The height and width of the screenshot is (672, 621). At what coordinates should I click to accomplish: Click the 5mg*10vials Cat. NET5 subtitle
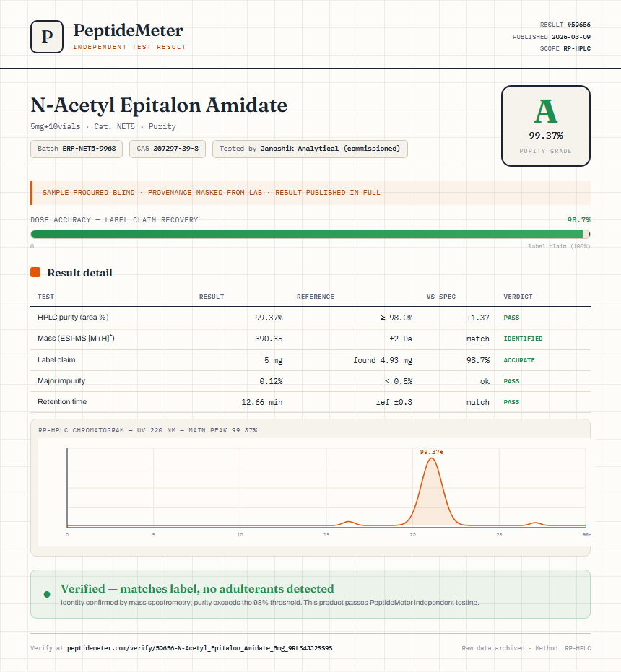103,126
